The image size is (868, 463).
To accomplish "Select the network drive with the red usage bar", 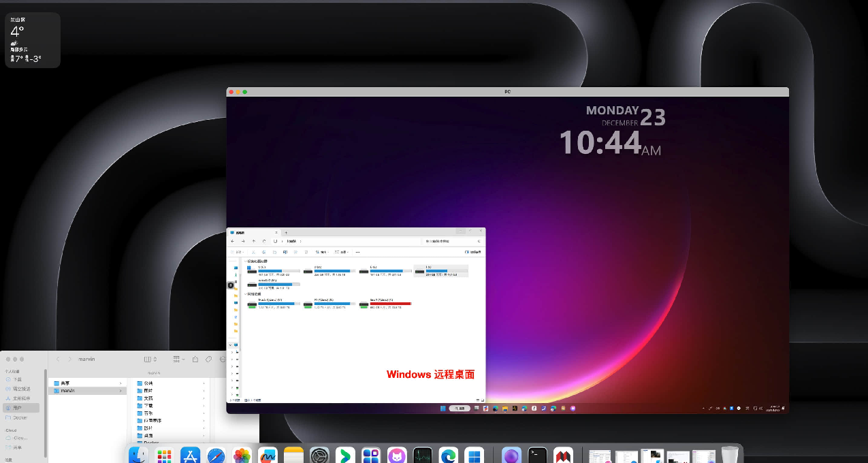I will pos(385,303).
